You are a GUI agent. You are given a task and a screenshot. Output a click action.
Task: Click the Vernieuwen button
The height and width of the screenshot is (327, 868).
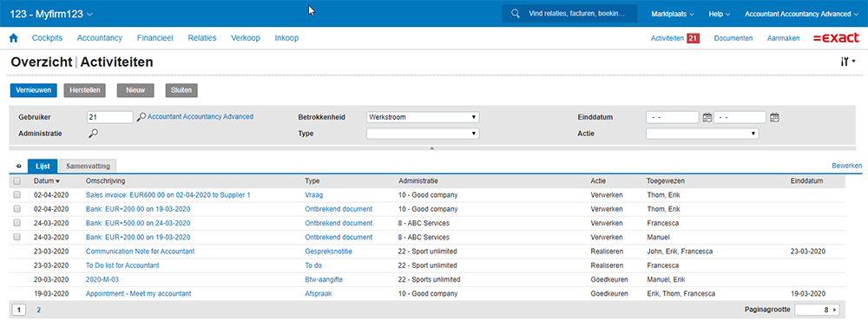[34, 90]
